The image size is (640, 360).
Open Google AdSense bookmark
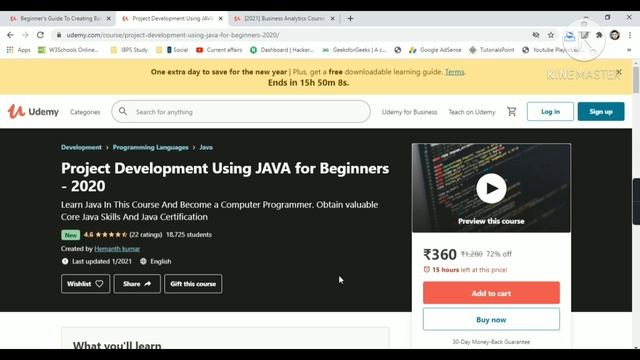click(435, 50)
